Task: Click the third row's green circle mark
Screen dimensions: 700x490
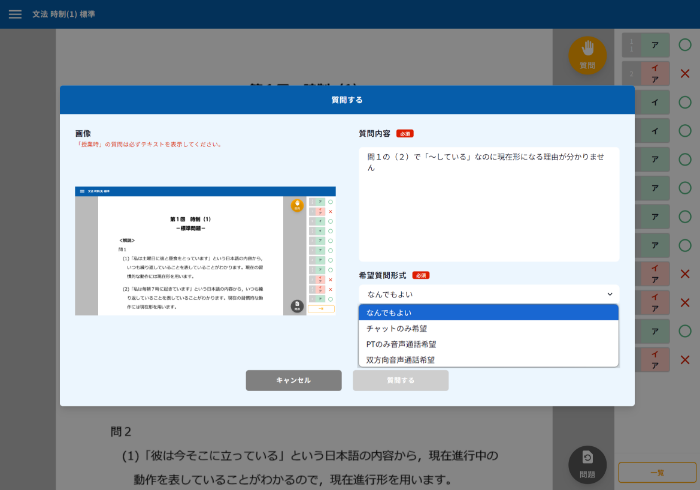Action: point(685,102)
